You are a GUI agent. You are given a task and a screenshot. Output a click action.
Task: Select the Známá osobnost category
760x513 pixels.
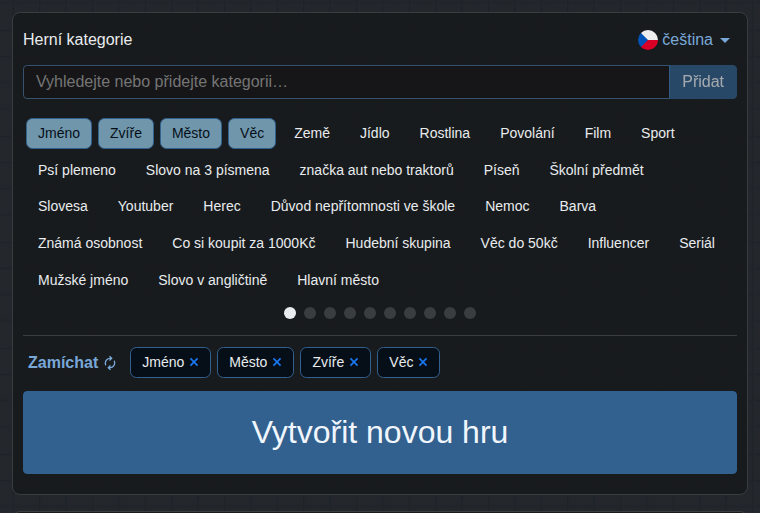(90, 243)
